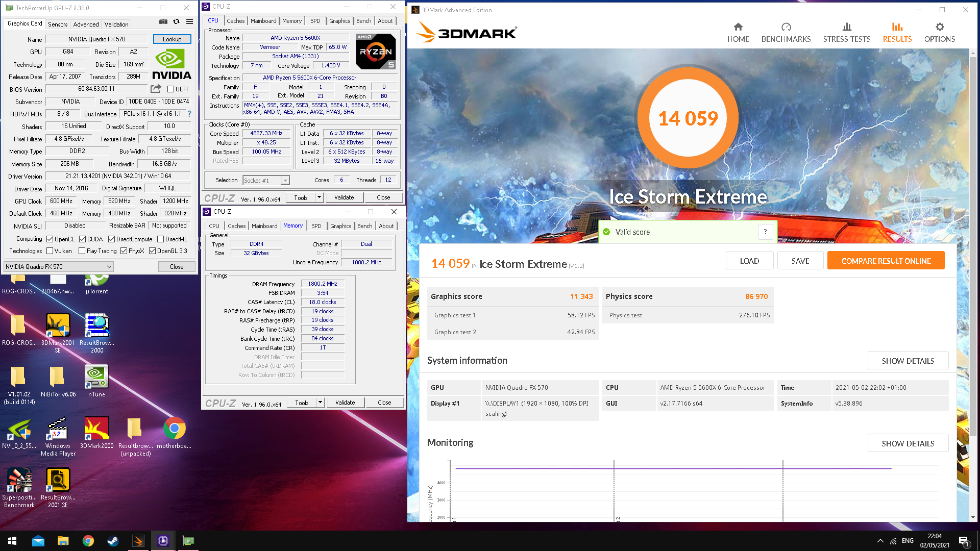The image size is (980, 551).
Task: Open uTorrent desktop shortcut
Action: pos(96,284)
